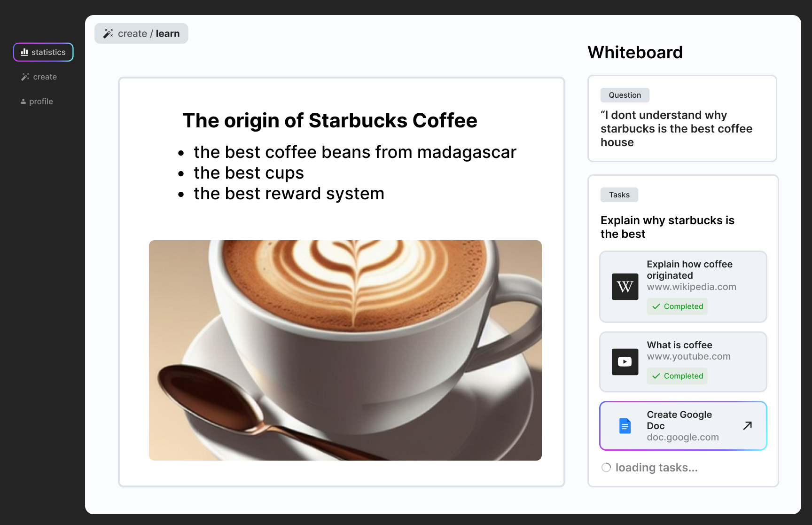
Task: Click the Google Docs file icon
Action: coord(625,426)
